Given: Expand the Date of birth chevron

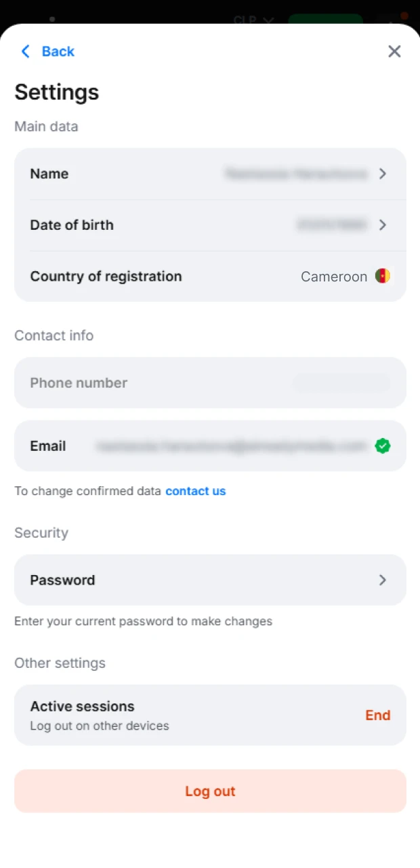Looking at the screenshot, I should (x=383, y=224).
